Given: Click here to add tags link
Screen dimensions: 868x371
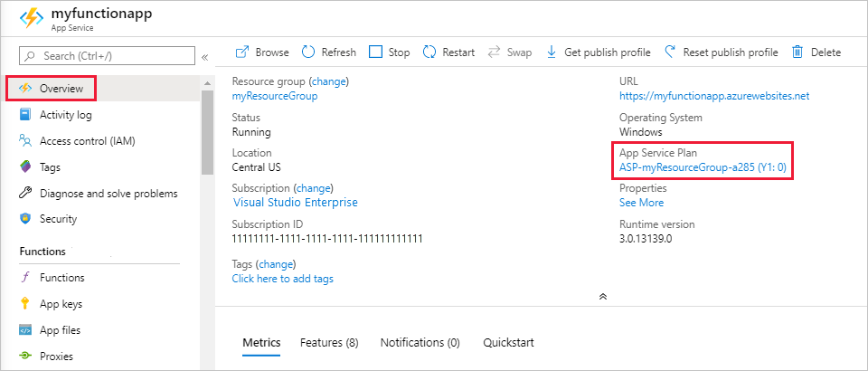Looking at the screenshot, I should [x=282, y=279].
